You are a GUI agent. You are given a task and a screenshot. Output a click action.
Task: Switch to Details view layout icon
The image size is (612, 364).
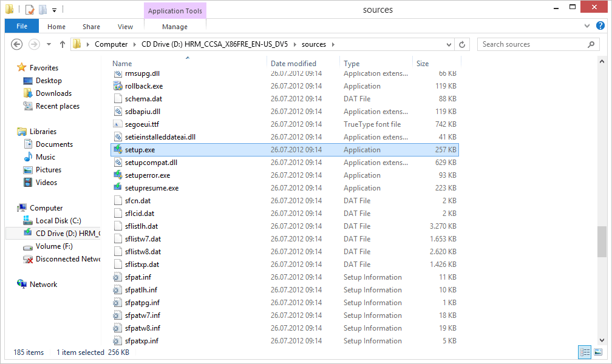585,352
